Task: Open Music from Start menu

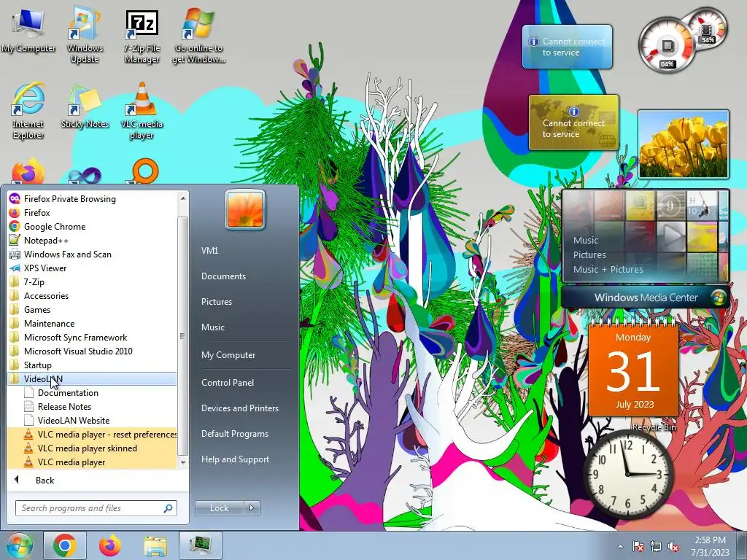Action: pyautogui.click(x=212, y=327)
